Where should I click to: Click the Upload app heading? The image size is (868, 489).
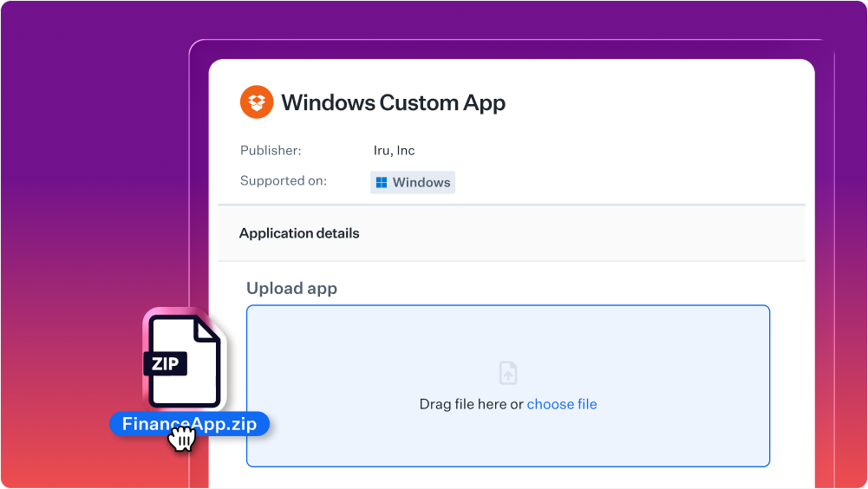coord(291,289)
